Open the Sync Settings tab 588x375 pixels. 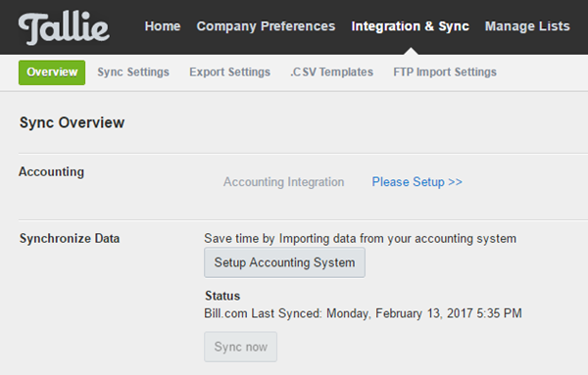pos(133,71)
